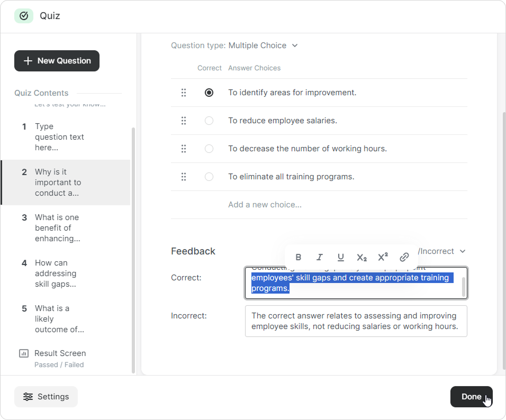Mark 'To decrease the number of working hours' correct
The image size is (506, 420).
tap(209, 149)
